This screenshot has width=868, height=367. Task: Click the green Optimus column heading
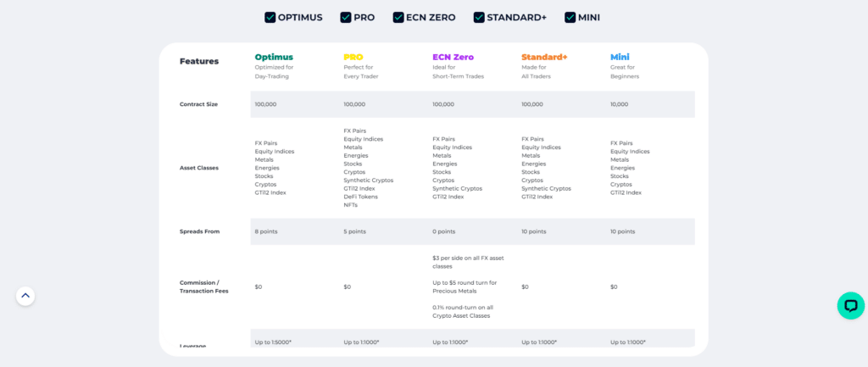coord(274,57)
